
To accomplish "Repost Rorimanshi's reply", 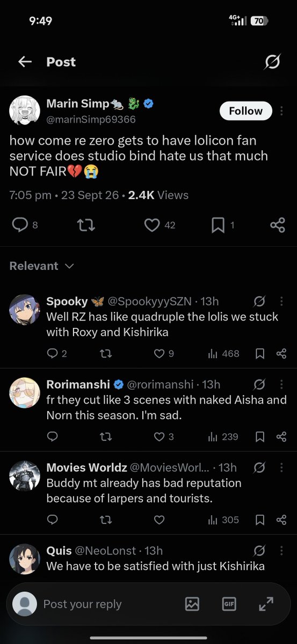I will 106,437.
